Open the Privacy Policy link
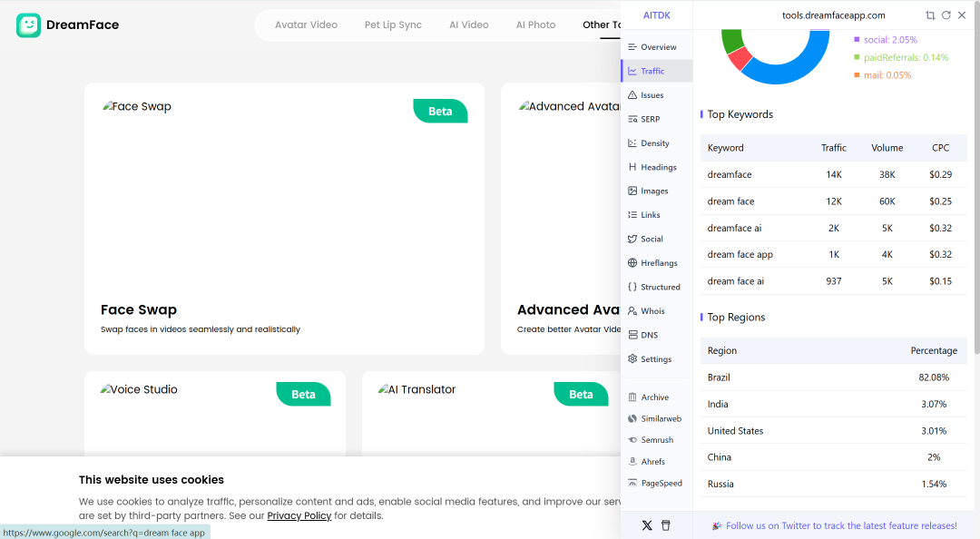This screenshot has height=539, width=980. pyautogui.click(x=299, y=516)
